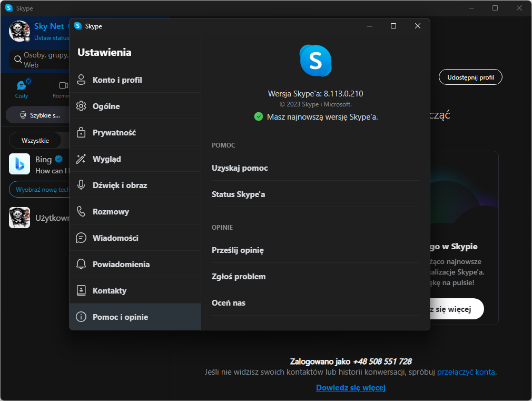Click Udostępnij profil button in main window
The width and height of the screenshot is (532, 401).
pyautogui.click(x=470, y=77)
